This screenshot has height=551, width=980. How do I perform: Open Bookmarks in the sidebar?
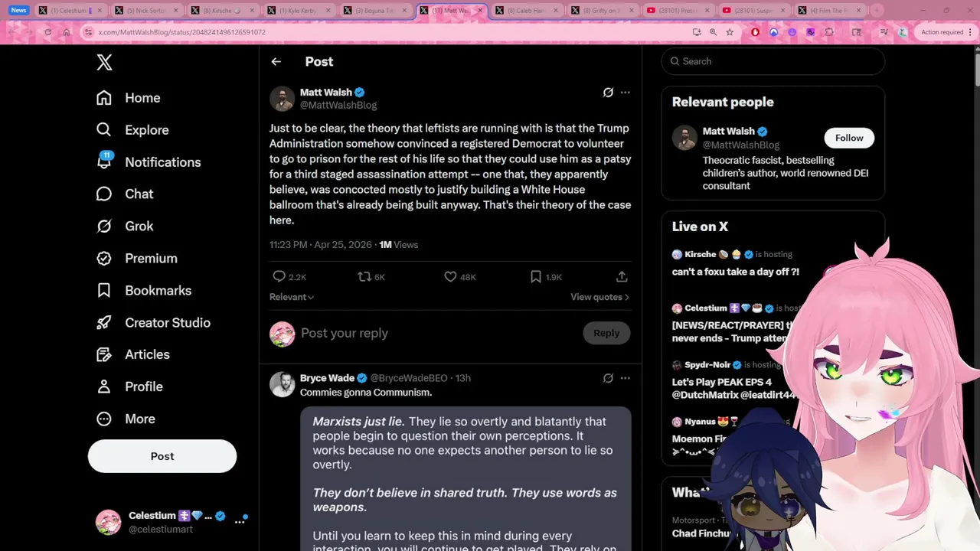(144, 291)
